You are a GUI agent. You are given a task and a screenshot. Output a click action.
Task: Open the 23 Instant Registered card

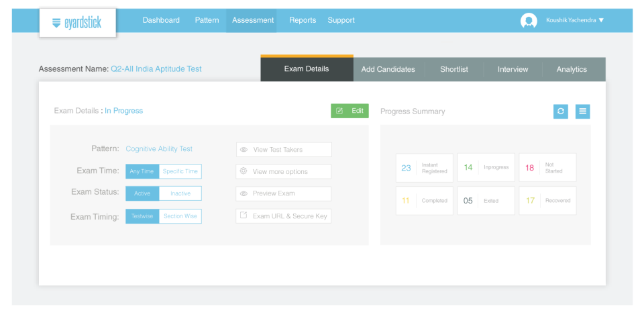[424, 168]
